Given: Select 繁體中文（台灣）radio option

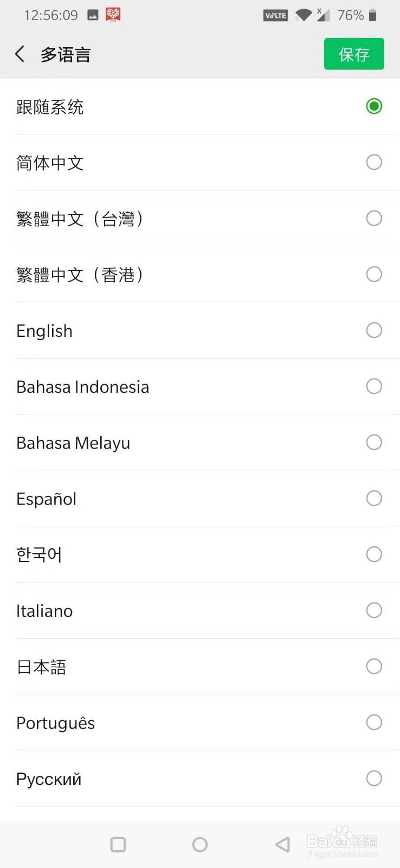Looking at the screenshot, I should pos(374,218).
